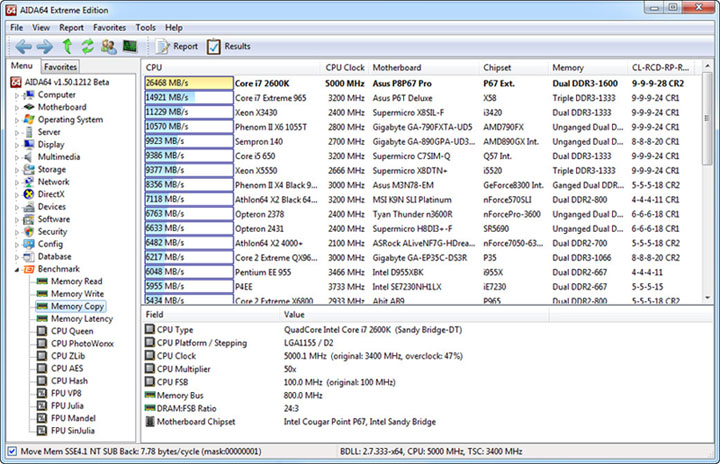Select the Multimedia tree node
The height and width of the screenshot is (464, 720).
click(x=59, y=157)
